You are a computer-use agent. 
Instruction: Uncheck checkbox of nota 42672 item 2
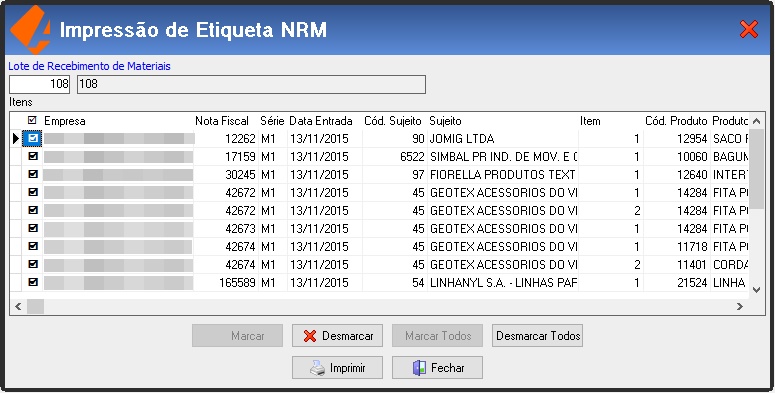33,210
